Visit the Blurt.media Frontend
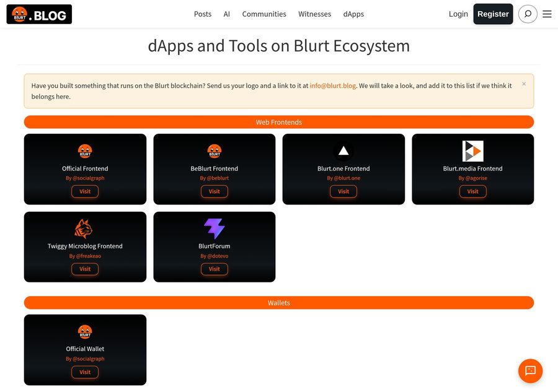Viewport: 558px width, 392px height. [x=472, y=191]
